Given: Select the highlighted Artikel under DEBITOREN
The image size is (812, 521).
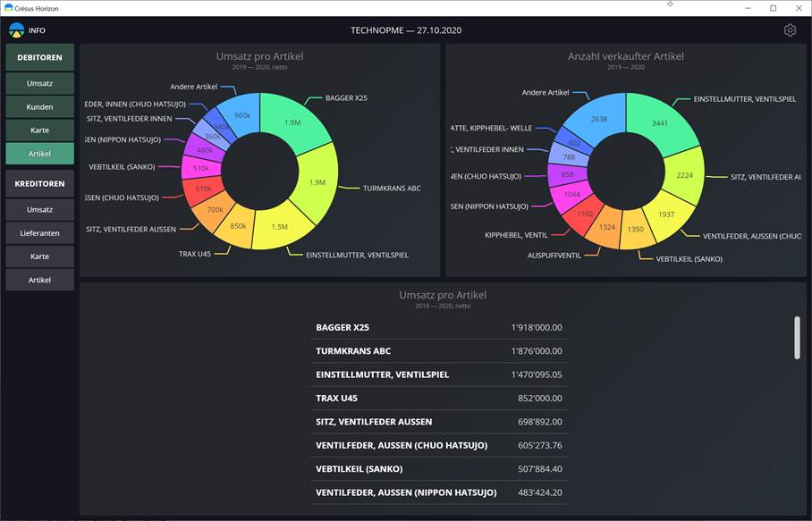Looking at the screenshot, I should point(40,154).
